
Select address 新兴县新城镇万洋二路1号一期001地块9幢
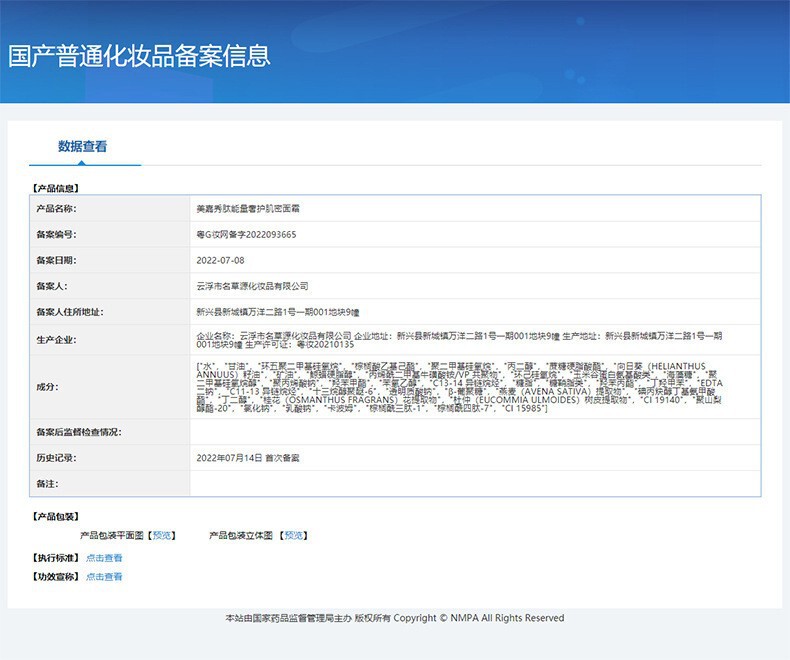(278, 312)
